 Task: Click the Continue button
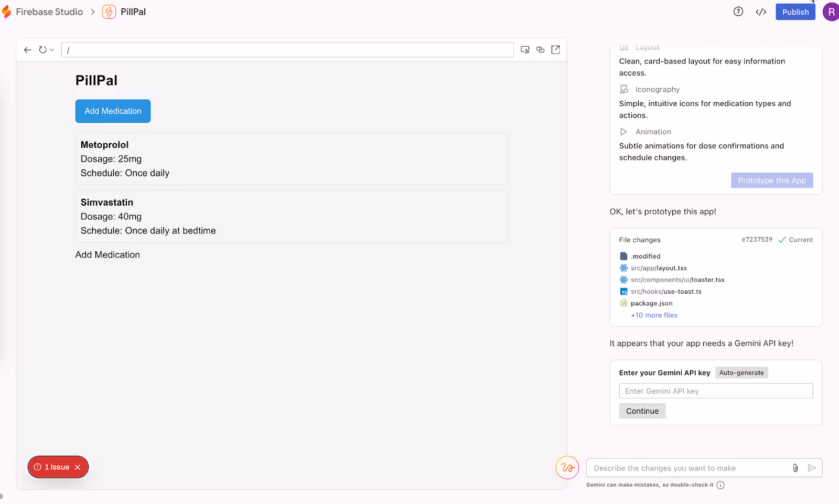pyautogui.click(x=642, y=411)
